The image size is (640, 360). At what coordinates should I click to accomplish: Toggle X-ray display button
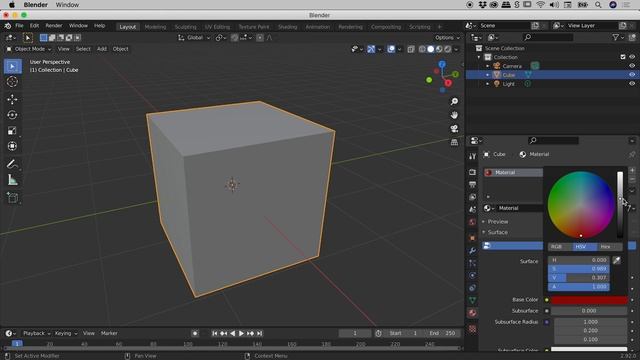coord(411,49)
